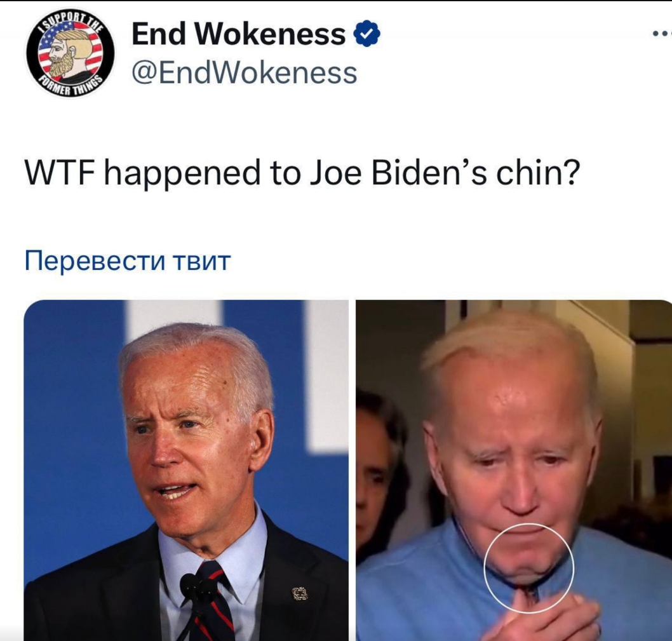Click the white circle annotation on right photo
672x641 pixels.
(x=529, y=568)
